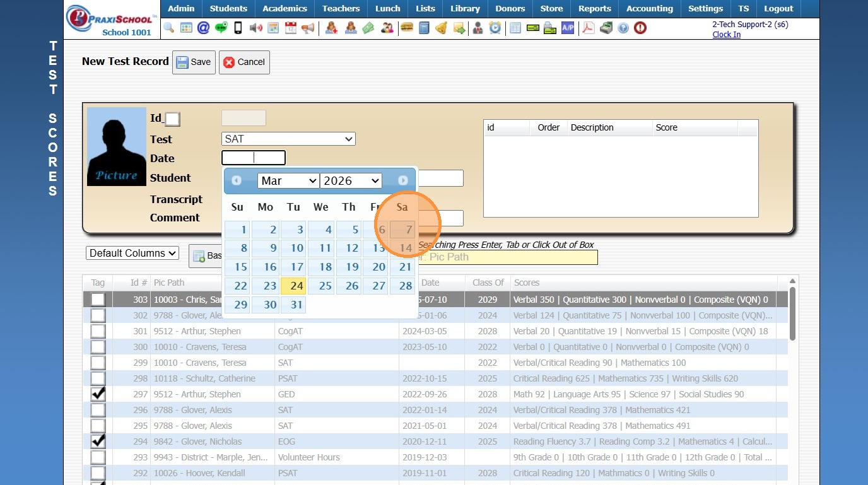This screenshot has height=485, width=868.
Task: Tick the tag checkbox for row 301
Action: click(98, 331)
